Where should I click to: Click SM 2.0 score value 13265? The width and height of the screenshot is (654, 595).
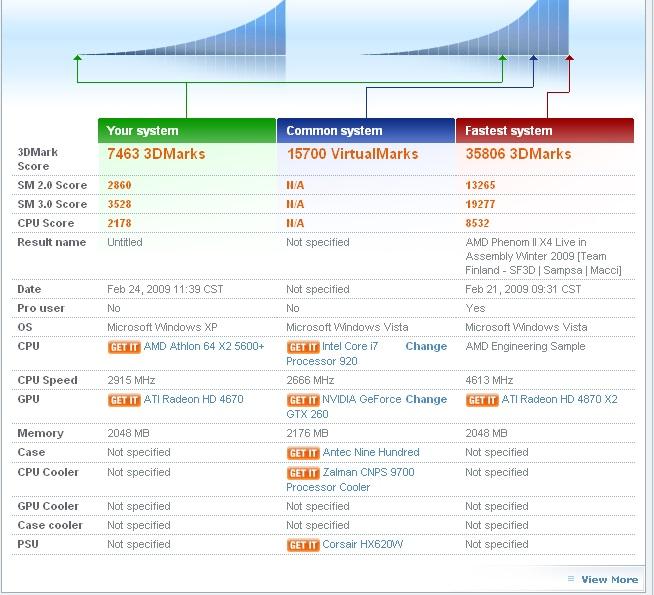pos(480,185)
